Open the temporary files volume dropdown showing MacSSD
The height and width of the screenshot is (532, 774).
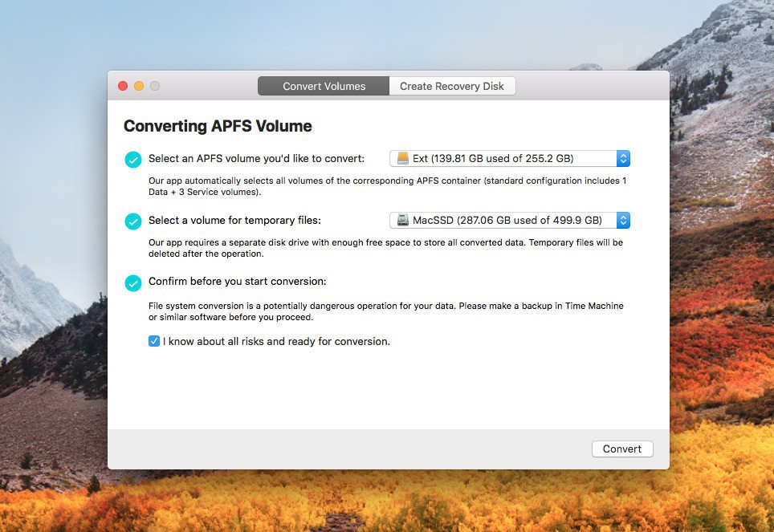tap(509, 220)
